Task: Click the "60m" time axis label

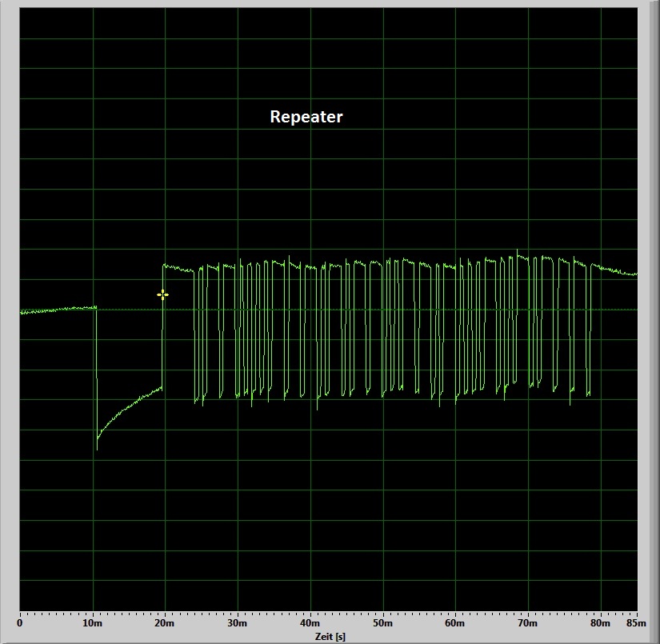Action: [455, 623]
